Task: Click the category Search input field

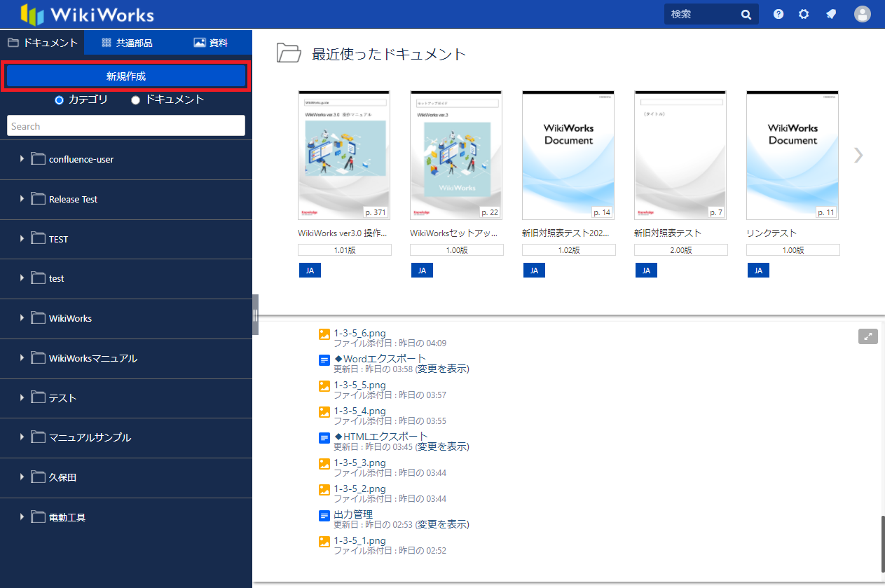Action: [x=126, y=126]
